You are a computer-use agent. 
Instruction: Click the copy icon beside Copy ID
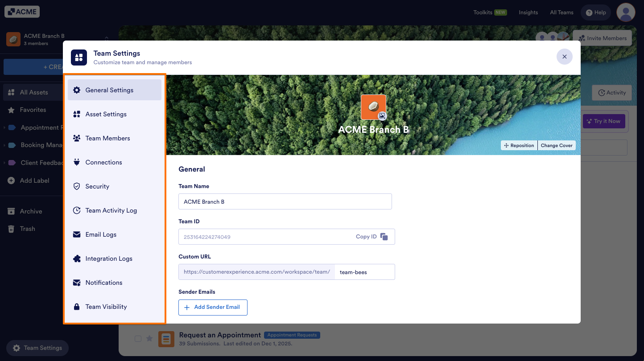coord(384,237)
